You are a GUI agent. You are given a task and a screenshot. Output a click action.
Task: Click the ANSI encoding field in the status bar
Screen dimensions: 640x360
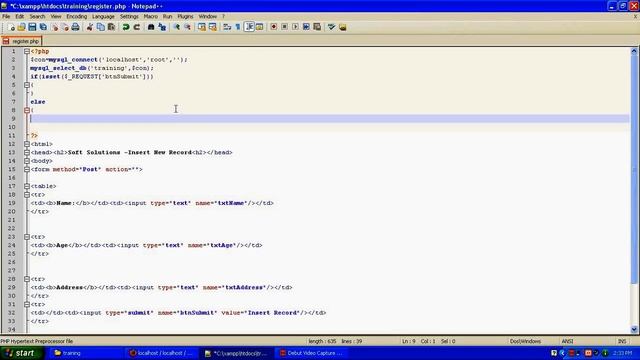click(x=567, y=341)
